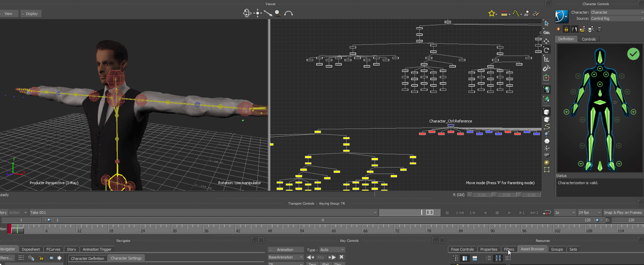Click the shuttle slider in Transport Controls
The width and height of the screenshot is (644, 265).
(409, 213)
